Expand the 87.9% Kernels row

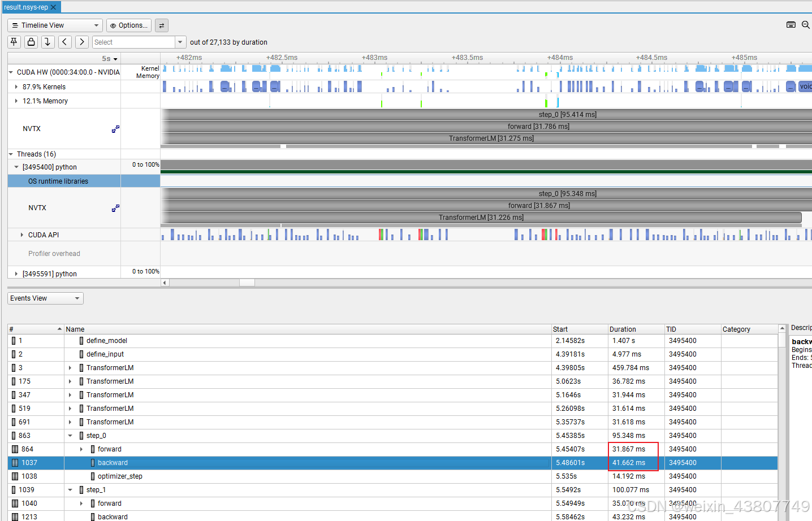click(16, 87)
